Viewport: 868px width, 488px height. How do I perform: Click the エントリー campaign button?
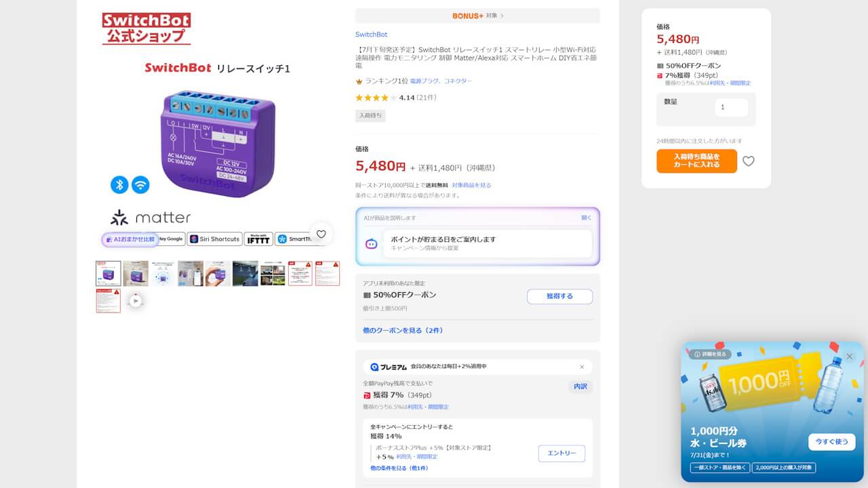[561, 453]
